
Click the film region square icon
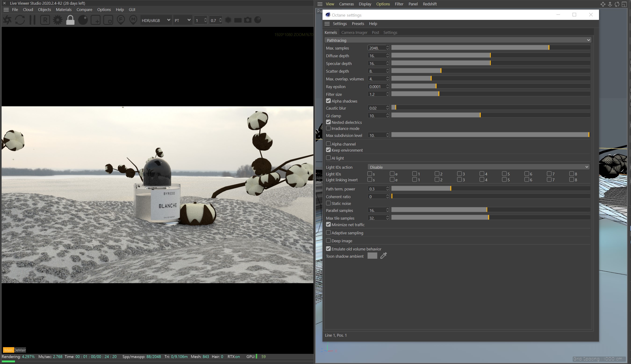click(x=108, y=20)
